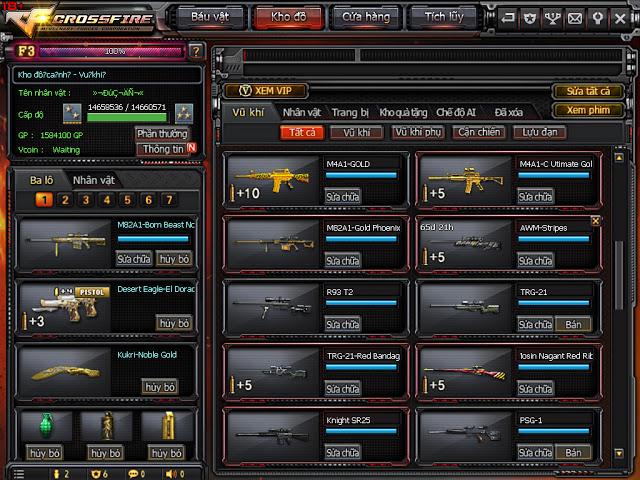Click hủy bỏ for Kukri-Noble Gold
Image resolution: width=640 pixels, height=480 pixels.
coord(160,387)
